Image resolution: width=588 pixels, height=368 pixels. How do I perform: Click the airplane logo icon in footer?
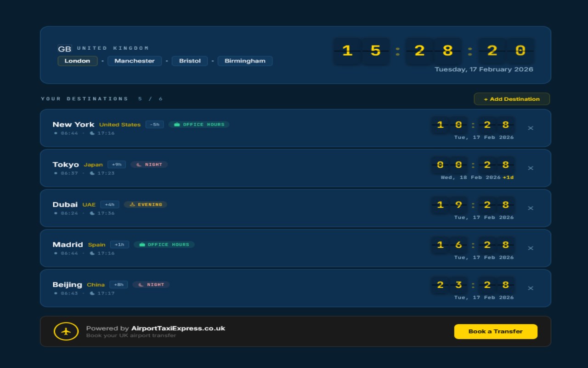66,331
